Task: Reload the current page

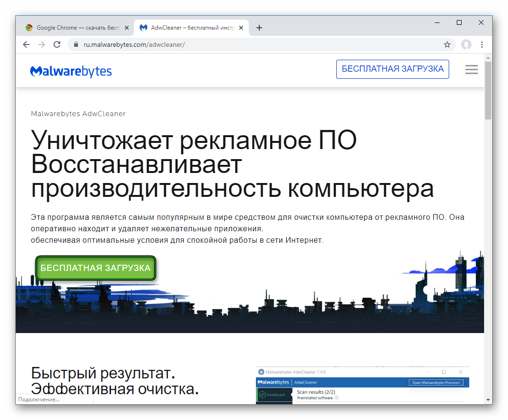Action: click(57, 44)
